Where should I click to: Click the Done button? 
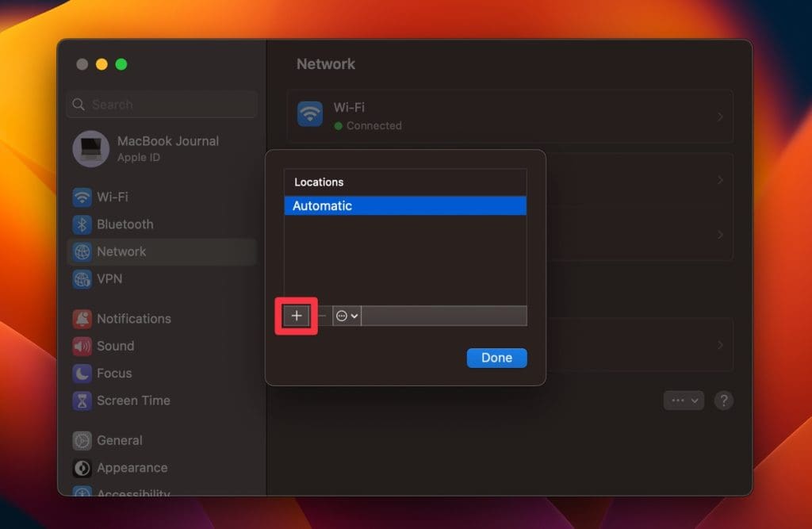click(x=496, y=358)
